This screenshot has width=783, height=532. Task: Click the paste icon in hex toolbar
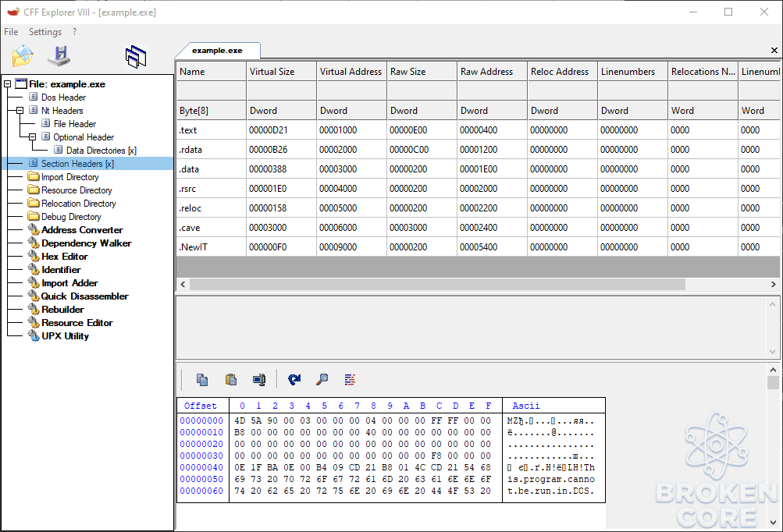[x=231, y=380]
